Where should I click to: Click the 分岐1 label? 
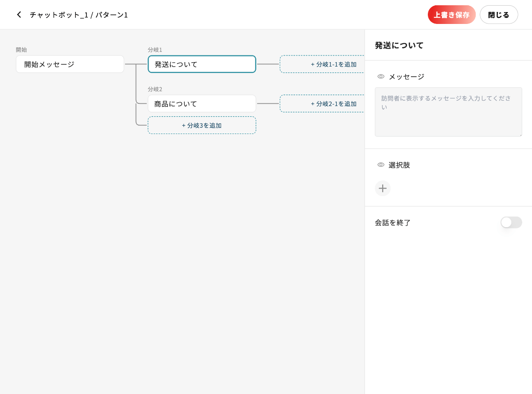155,50
